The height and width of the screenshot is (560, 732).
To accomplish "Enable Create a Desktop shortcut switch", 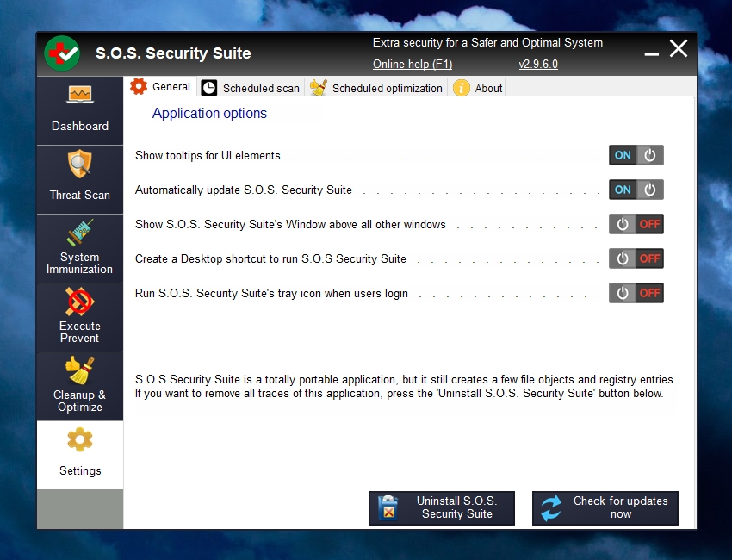I will point(636,258).
